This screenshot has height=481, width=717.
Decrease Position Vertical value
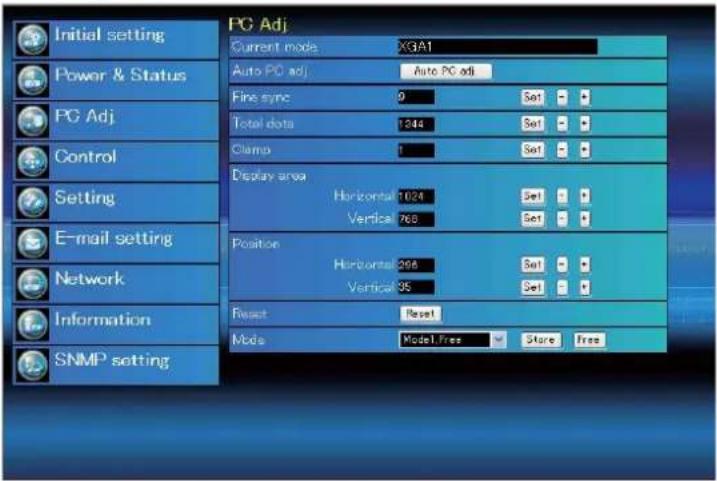562,287
